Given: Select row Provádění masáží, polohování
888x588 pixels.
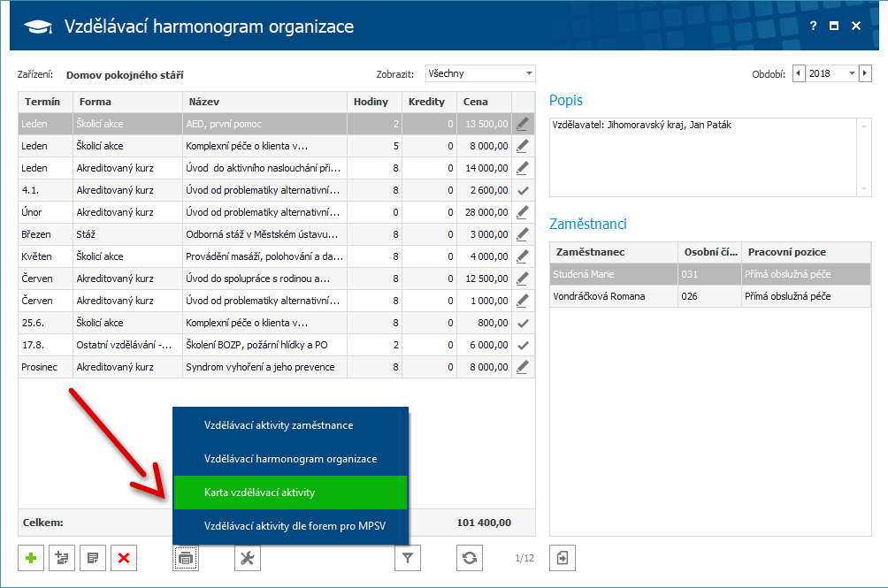Looking at the screenshot, I should [276, 256].
